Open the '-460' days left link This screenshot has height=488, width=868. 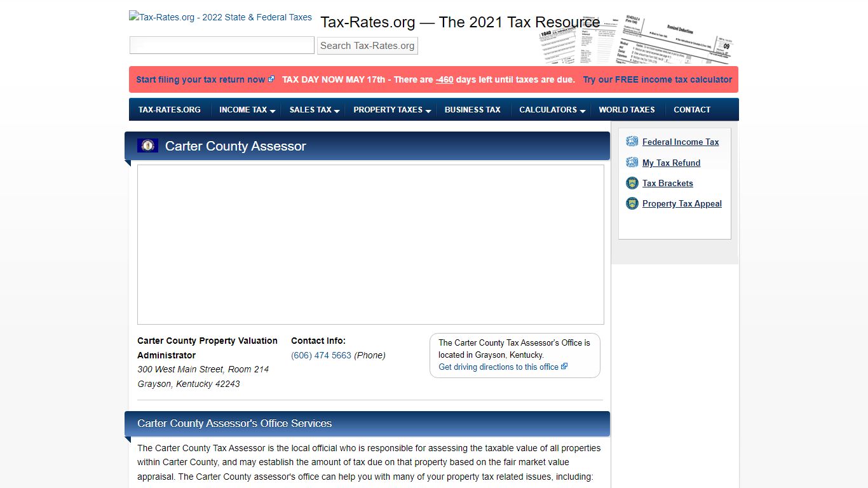[445, 79]
